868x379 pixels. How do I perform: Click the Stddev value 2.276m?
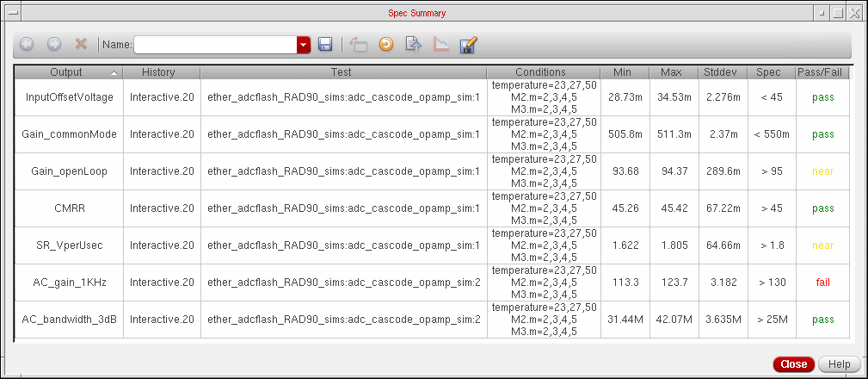click(x=723, y=97)
